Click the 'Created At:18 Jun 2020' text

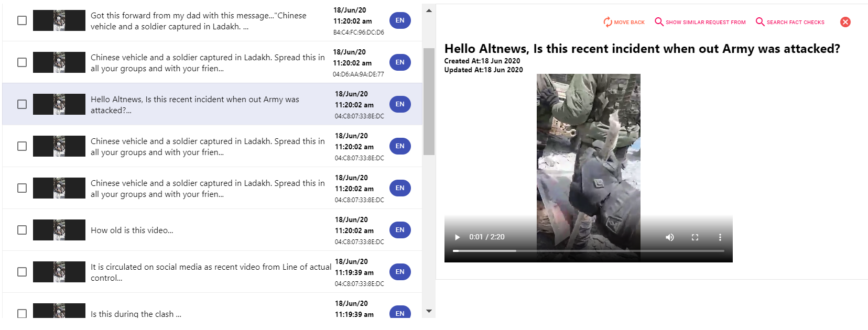482,61
